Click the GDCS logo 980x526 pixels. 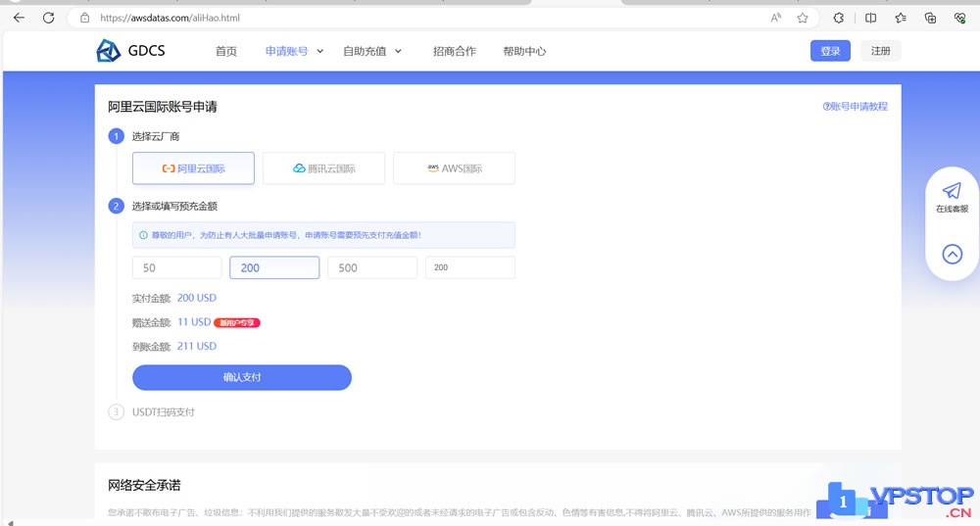(x=130, y=51)
